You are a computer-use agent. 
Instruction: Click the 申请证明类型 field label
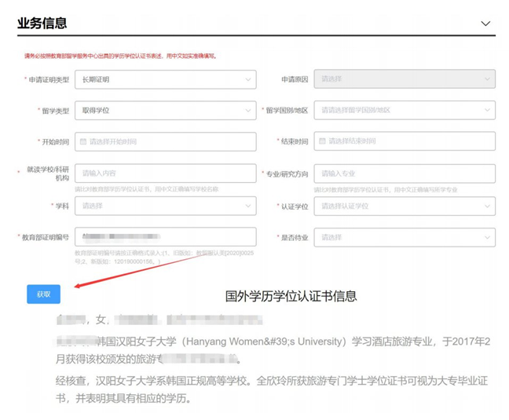(49, 79)
